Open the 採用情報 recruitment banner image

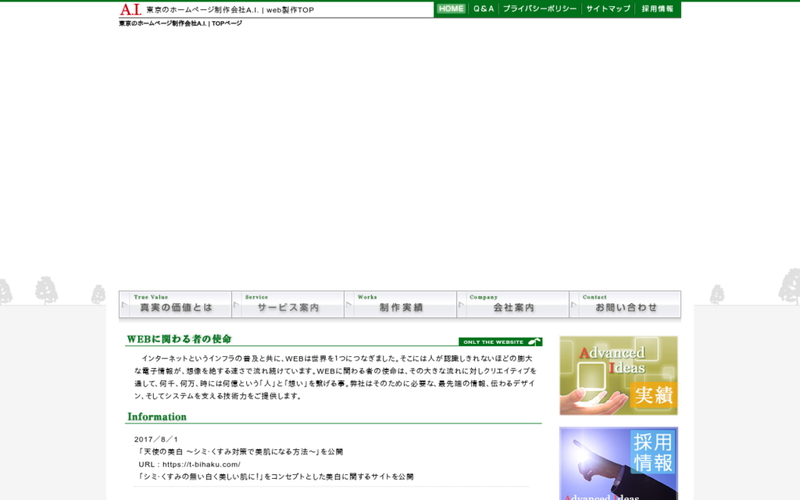[618, 464]
